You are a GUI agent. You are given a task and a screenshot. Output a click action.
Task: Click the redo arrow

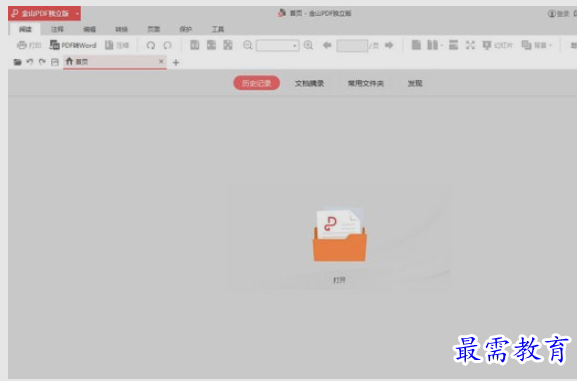coord(42,62)
